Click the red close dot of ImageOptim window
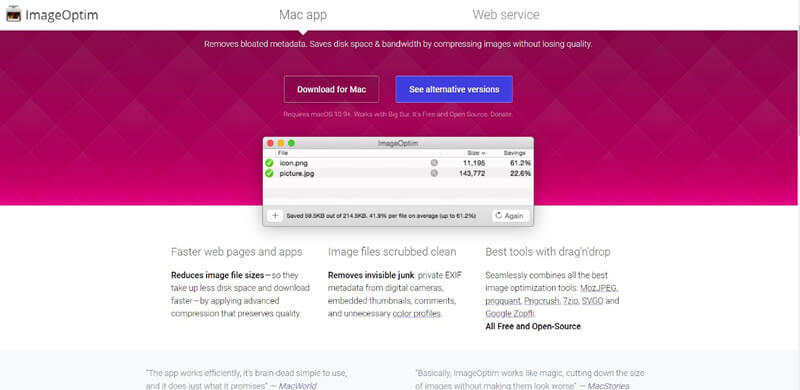The width and height of the screenshot is (800, 390). click(270, 143)
